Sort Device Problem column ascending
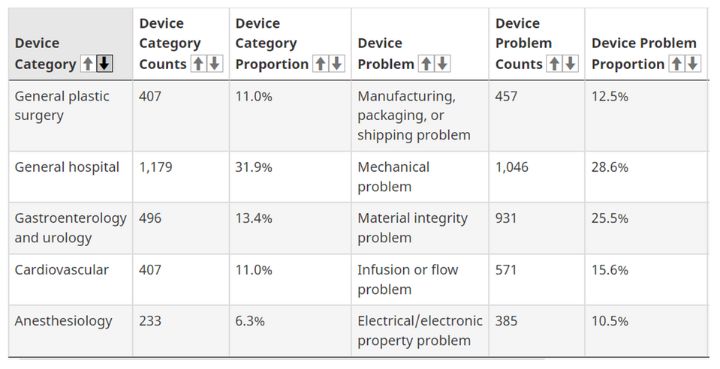720x369 pixels. pyautogui.click(x=426, y=64)
